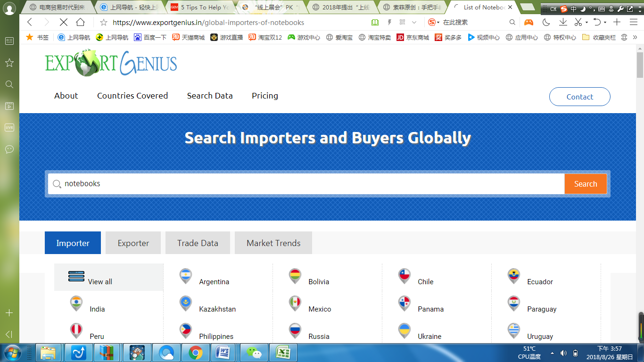This screenshot has height=362, width=644.
Task: Open the news feed sidebar icon
Action: click(9, 41)
